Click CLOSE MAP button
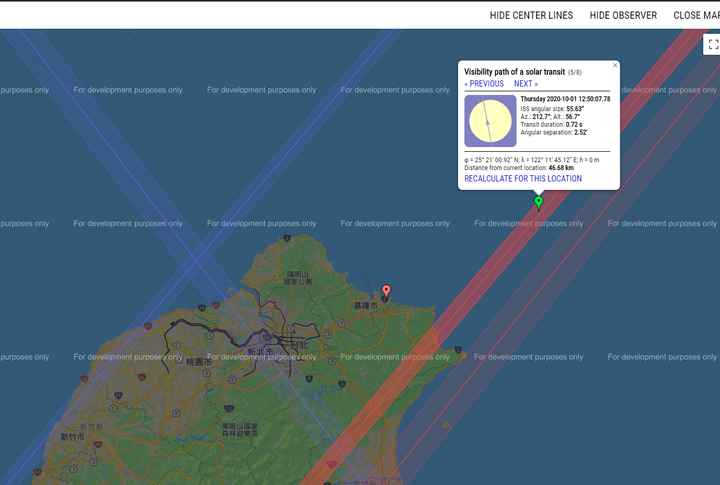The width and height of the screenshot is (720, 485). point(697,16)
